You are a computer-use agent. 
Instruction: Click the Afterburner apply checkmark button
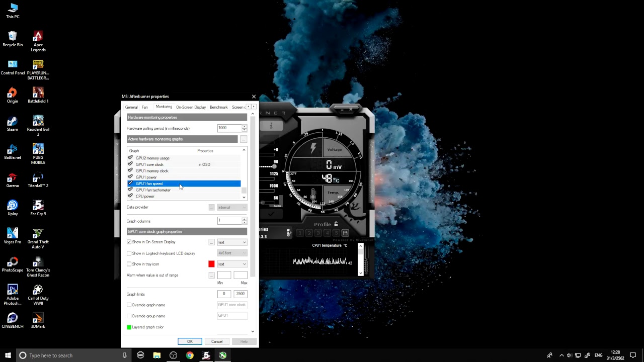click(x=271, y=214)
